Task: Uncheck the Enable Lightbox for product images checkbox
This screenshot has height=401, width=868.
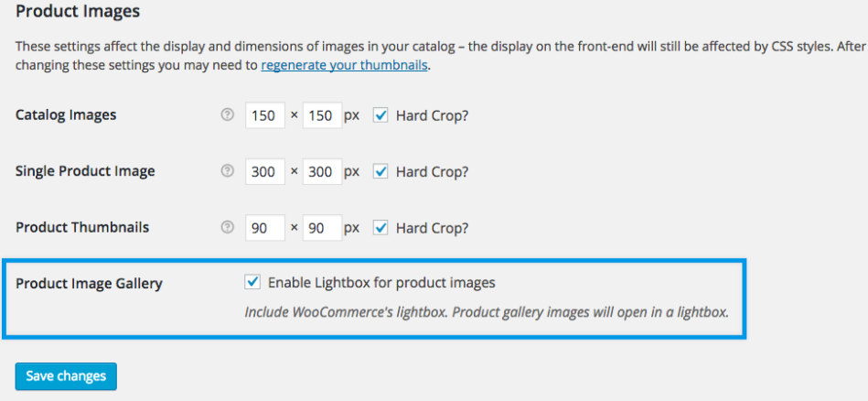Action: click(x=252, y=283)
